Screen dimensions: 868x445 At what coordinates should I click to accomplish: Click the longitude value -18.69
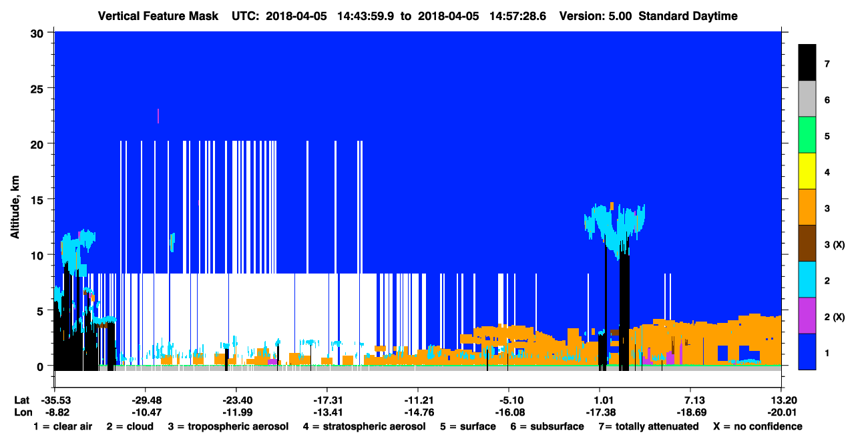point(690,412)
